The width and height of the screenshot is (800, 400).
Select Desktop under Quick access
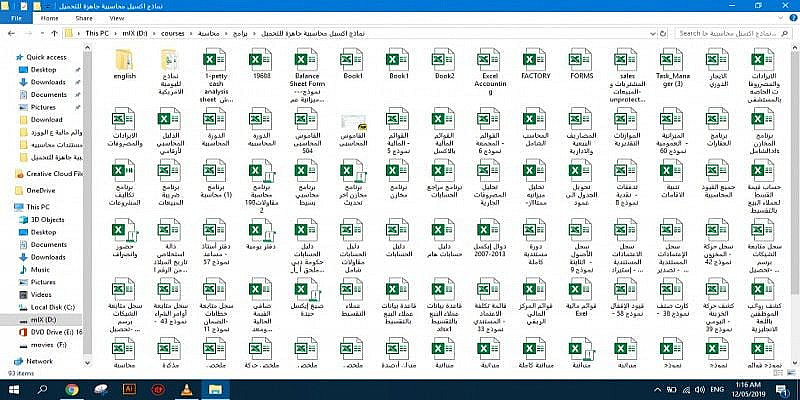click(43, 69)
